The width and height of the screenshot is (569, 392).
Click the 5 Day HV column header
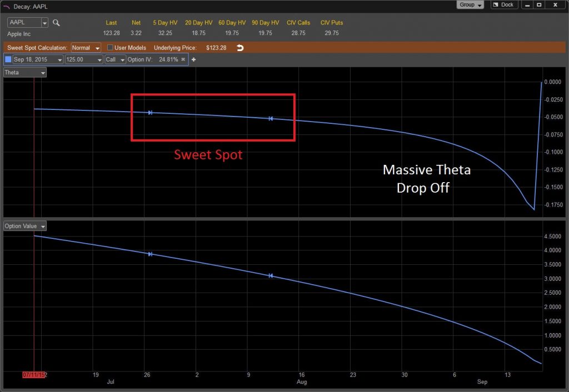point(164,23)
